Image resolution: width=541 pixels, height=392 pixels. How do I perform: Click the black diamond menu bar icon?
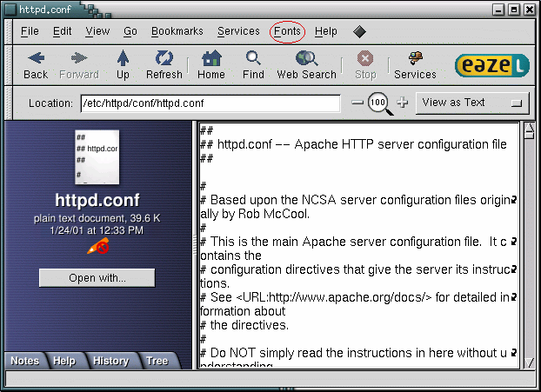coord(359,31)
